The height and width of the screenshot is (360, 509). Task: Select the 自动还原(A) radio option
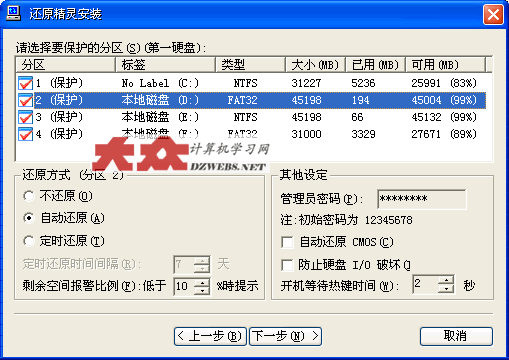(x=29, y=218)
